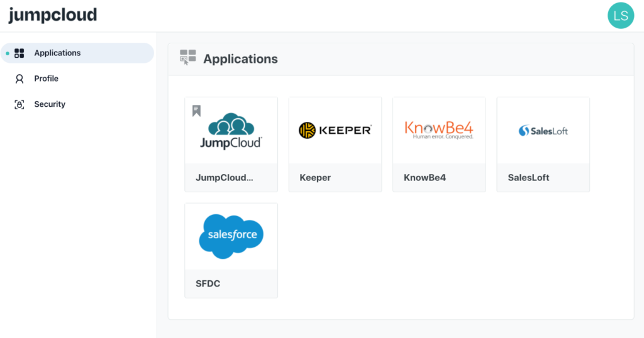The height and width of the screenshot is (338, 644).
Task: Launch Salesforce from its blue cloud logo
Action: click(x=231, y=236)
